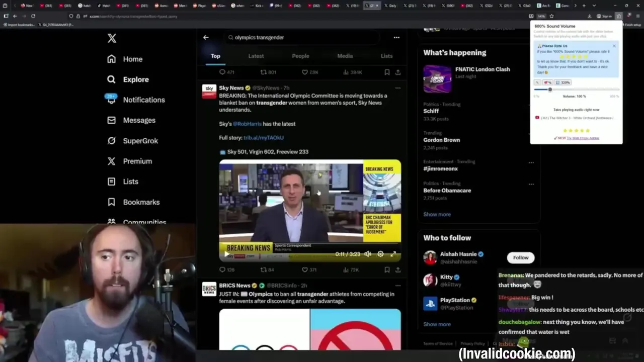Go to Home in the X sidebar
Image resolution: width=644 pixels, height=362 pixels.
tap(125, 59)
